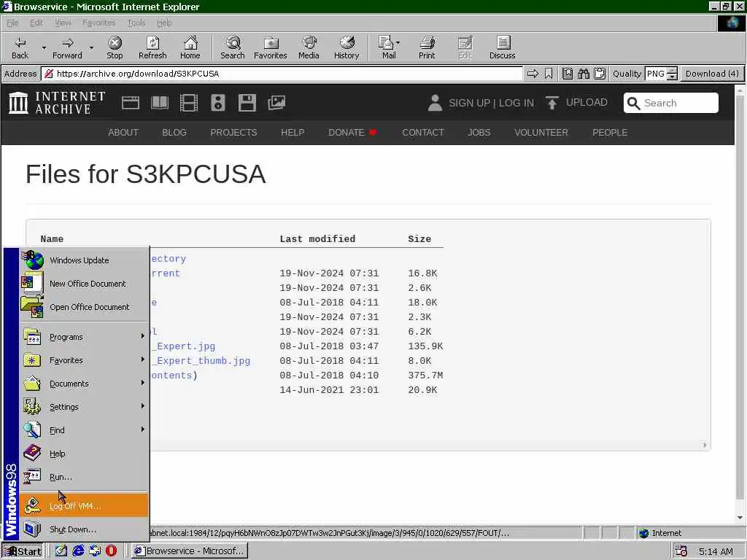
Task: Open the Tools menu
Action: [x=136, y=23]
